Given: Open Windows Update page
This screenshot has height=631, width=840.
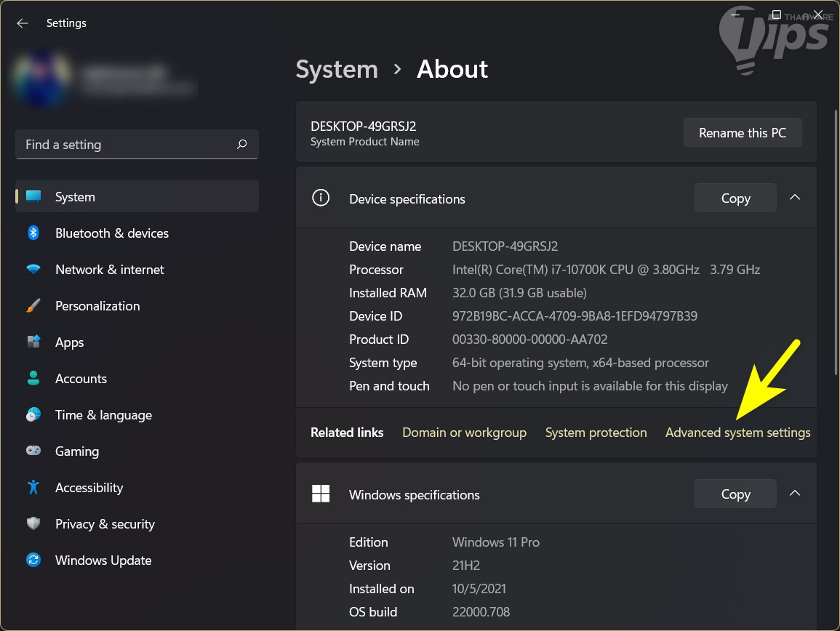Looking at the screenshot, I should 103,560.
